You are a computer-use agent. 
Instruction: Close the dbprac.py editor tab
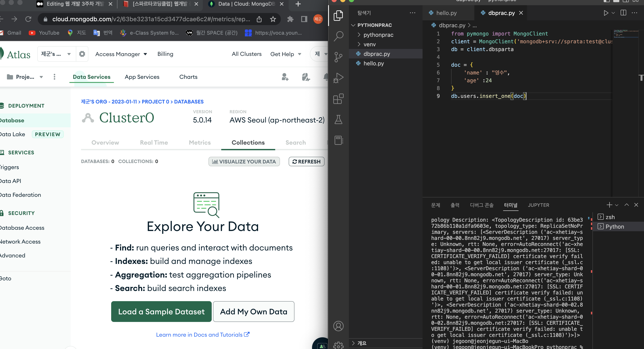pyautogui.click(x=521, y=13)
